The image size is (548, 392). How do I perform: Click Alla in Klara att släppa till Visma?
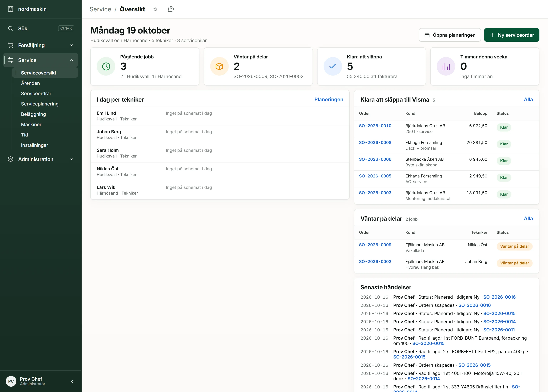coord(528,99)
